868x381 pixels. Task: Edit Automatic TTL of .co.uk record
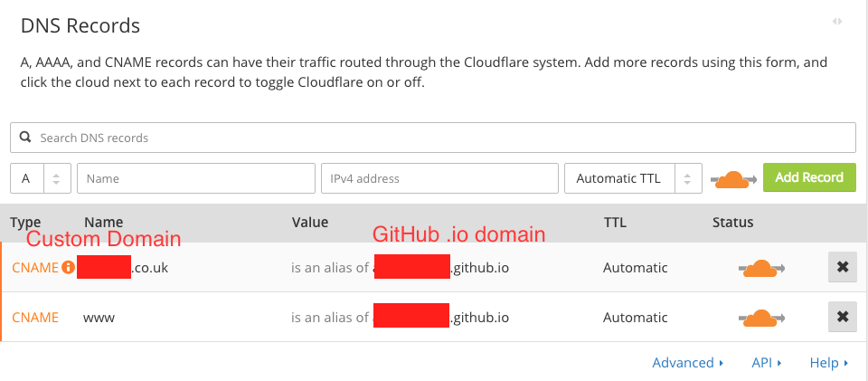click(x=635, y=268)
